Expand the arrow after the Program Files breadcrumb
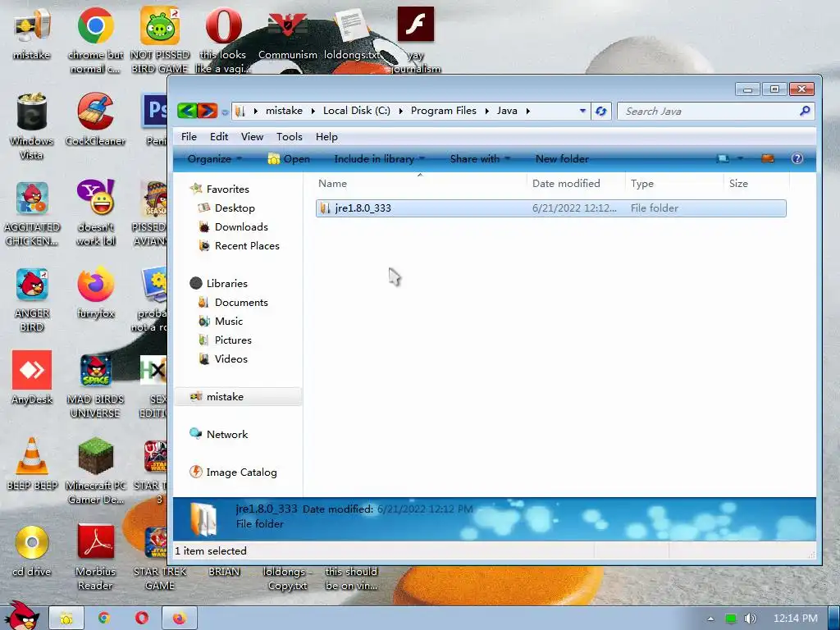This screenshot has width=840, height=630. click(x=487, y=111)
